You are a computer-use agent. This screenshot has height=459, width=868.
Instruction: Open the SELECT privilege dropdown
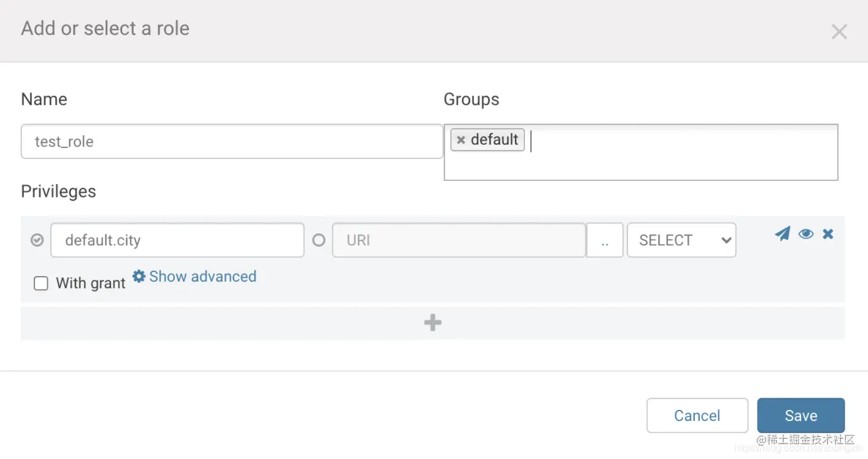point(681,240)
